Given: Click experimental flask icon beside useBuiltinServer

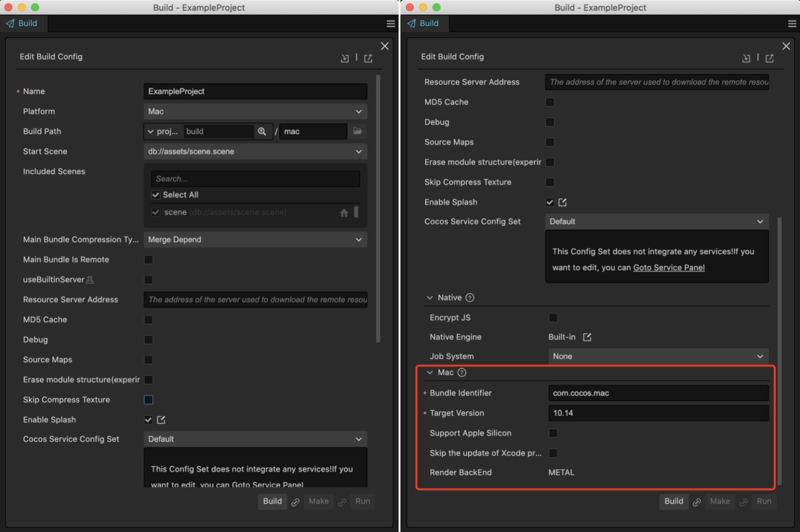Looking at the screenshot, I should [x=90, y=280].
